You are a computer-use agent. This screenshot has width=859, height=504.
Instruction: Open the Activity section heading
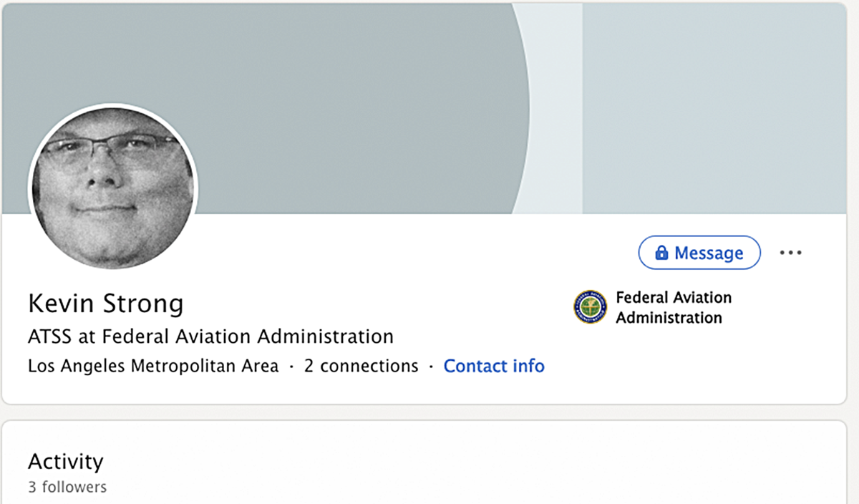click(66, 461)
